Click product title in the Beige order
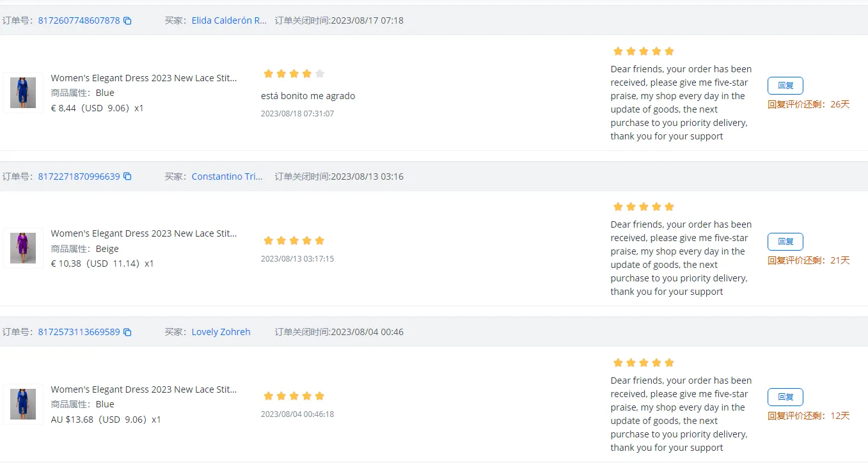The width and height of the screenshot is (868, 463). click(x=144, y=233)
